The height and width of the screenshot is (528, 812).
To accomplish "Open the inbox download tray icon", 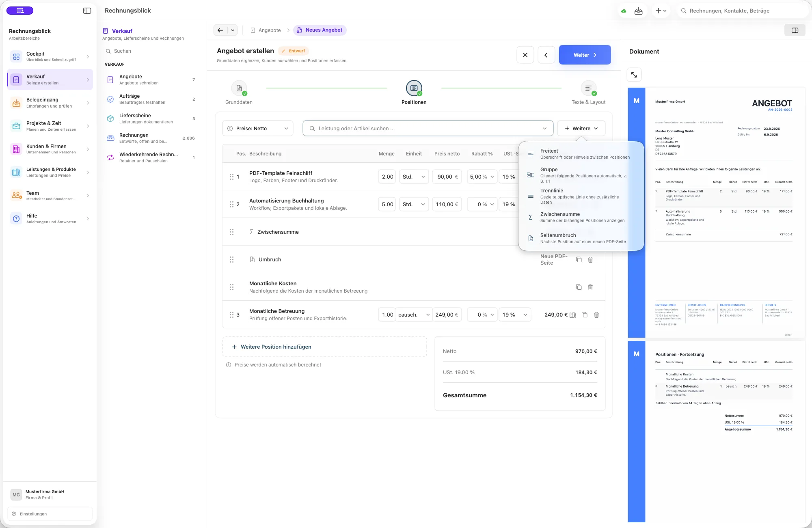I will coord(639,11).
